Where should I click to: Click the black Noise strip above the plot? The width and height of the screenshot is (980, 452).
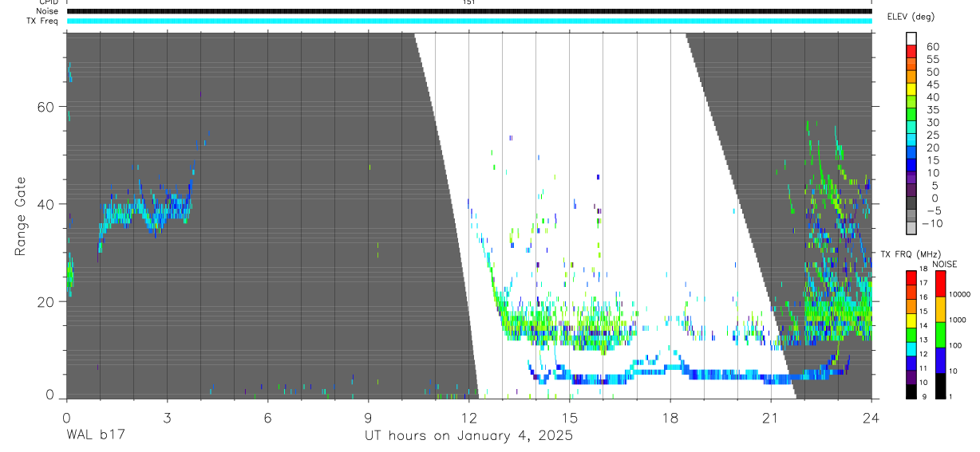pos(469,11)
